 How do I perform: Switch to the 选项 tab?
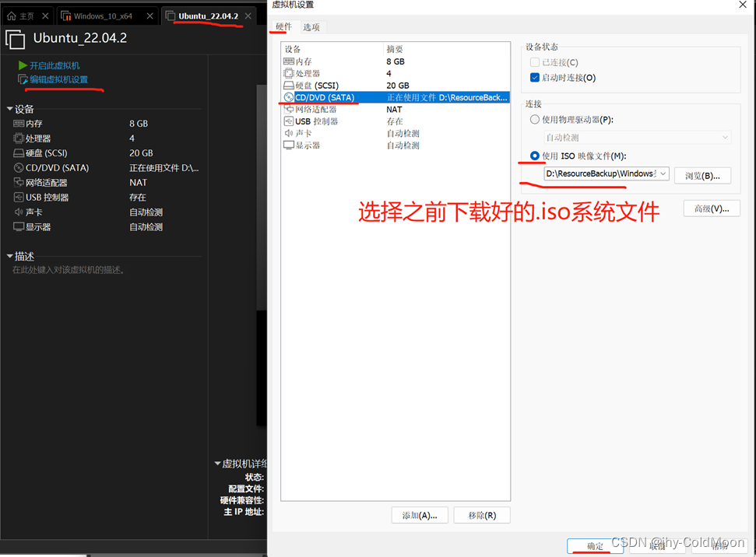(311, 26)
